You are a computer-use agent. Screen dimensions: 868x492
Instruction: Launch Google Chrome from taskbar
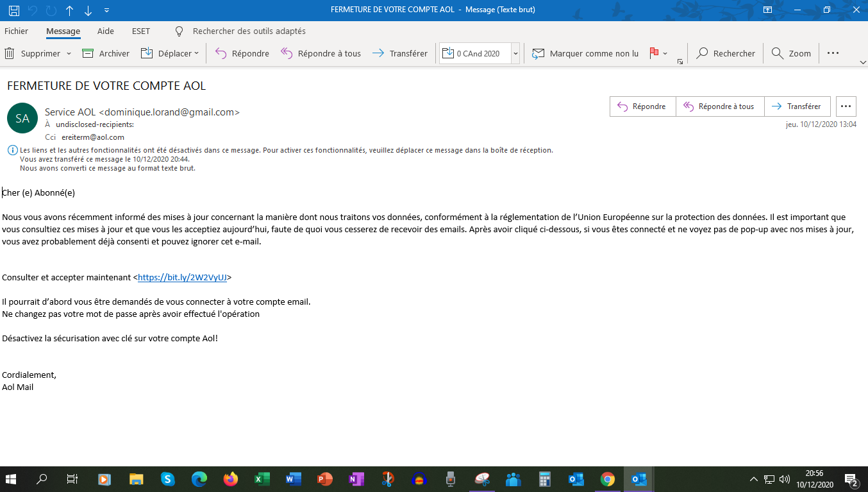pos(607,479)
